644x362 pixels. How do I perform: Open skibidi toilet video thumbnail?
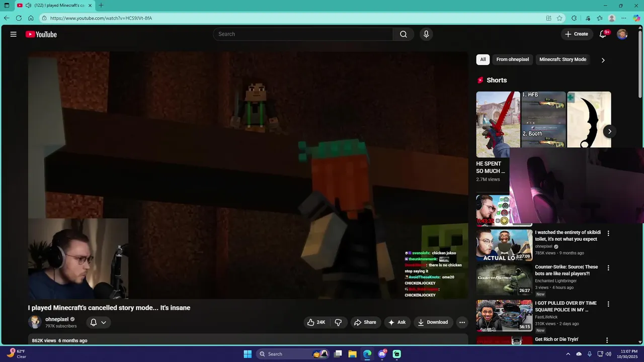(x=504, y=245)
